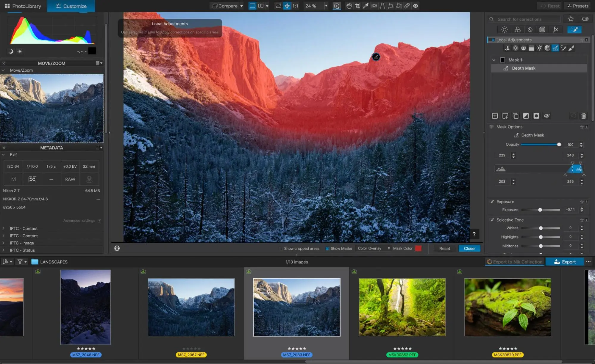Viewport: 595px width, 364px height.
Task: Open the zoom percentage dropdown
Action: coord(326,6)
